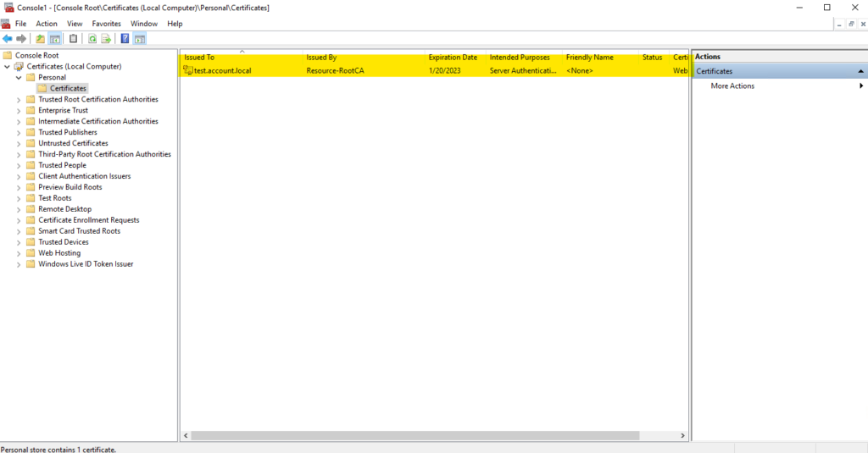868x453 pixels.
Task: Open the Action menu
Action: [47, 24]
